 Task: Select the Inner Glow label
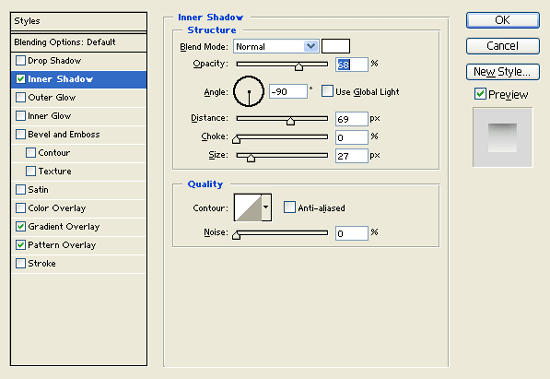49,116
